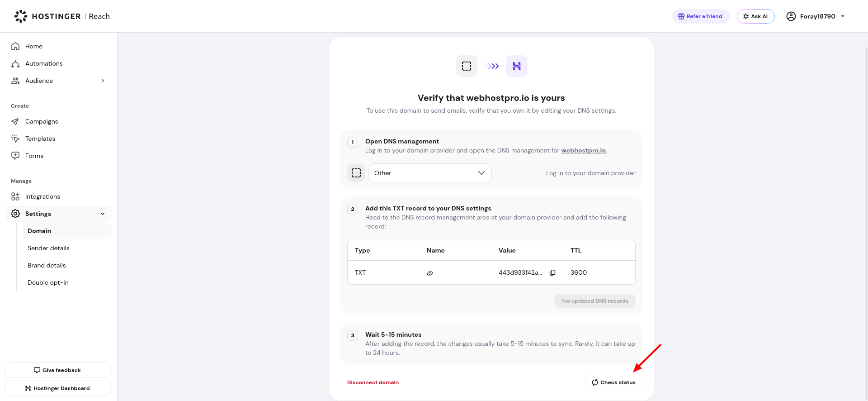Select Domain settings item

click(x=67, y=231)
